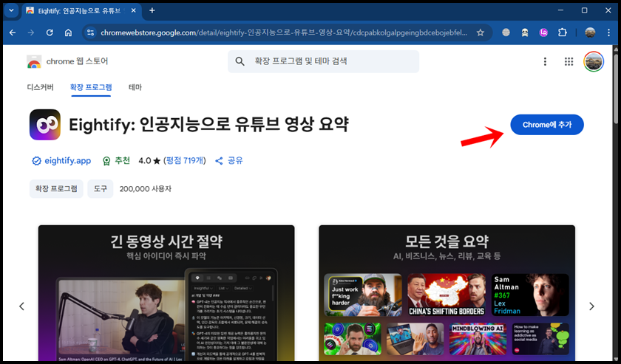Viewport: 621px width, 364px height.
Task: Open the 모든 것을 요약 screenshot
Action: point(447,293)
